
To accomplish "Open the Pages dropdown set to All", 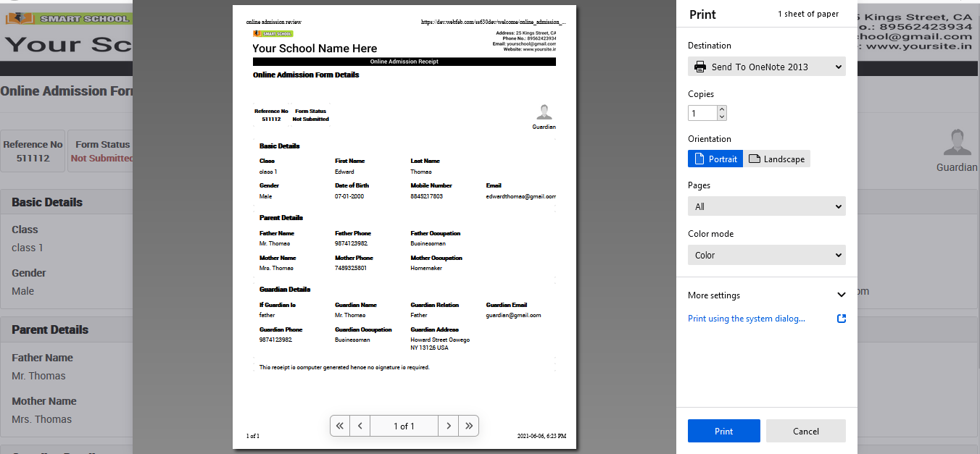I will [x=766, y=206].
